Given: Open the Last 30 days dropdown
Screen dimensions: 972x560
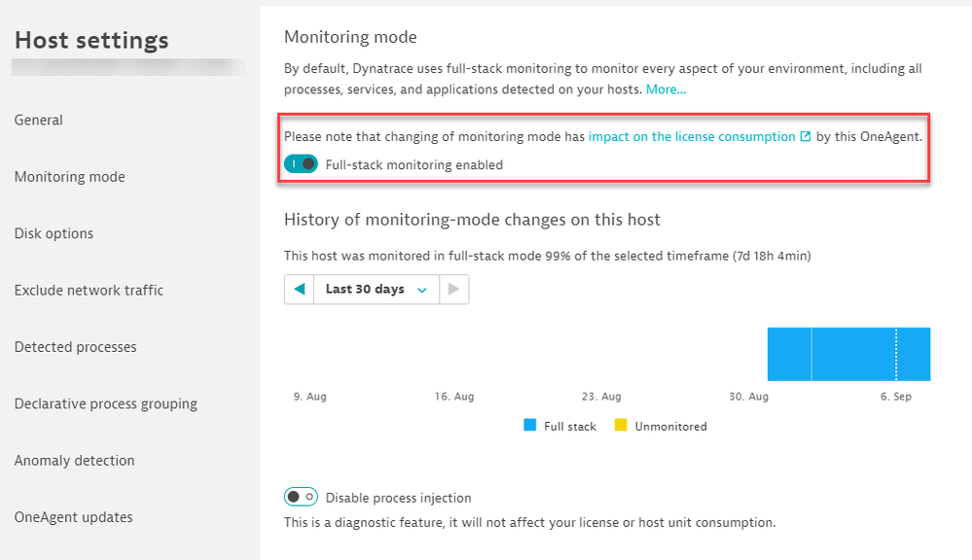Looking at the screenshot, I should click(376, 289).
